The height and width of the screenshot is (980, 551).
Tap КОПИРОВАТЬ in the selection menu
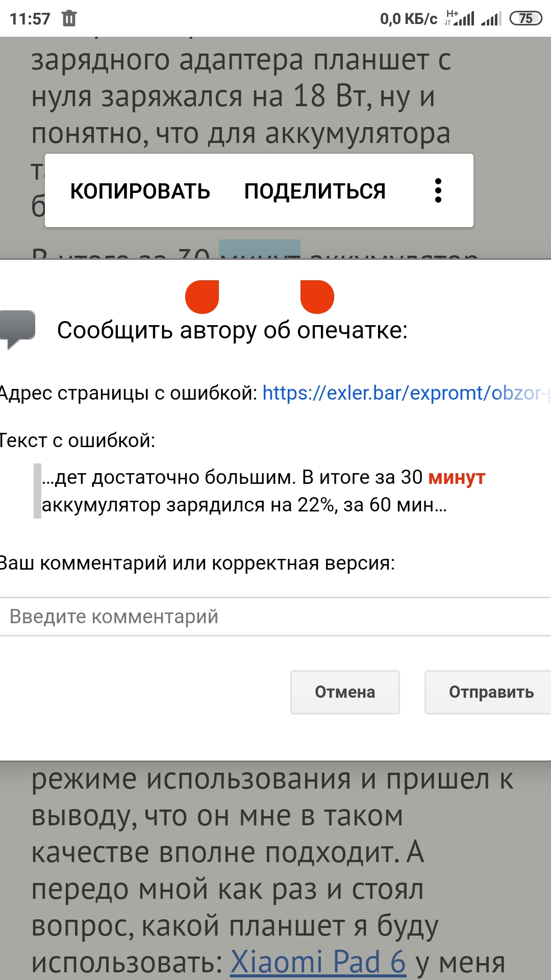coord(140,191)
